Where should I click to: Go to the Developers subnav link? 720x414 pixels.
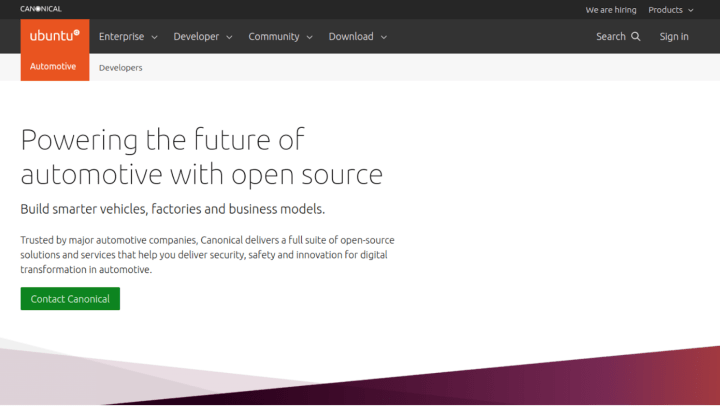(x=120, y=67)
